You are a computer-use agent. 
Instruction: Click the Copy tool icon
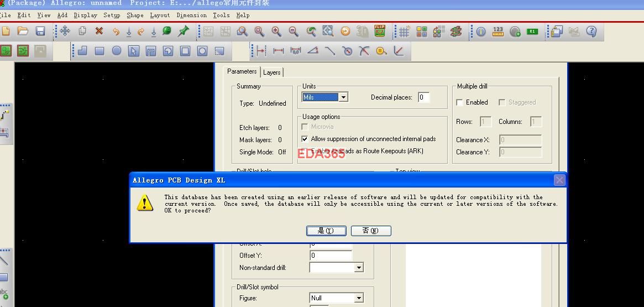82,31
